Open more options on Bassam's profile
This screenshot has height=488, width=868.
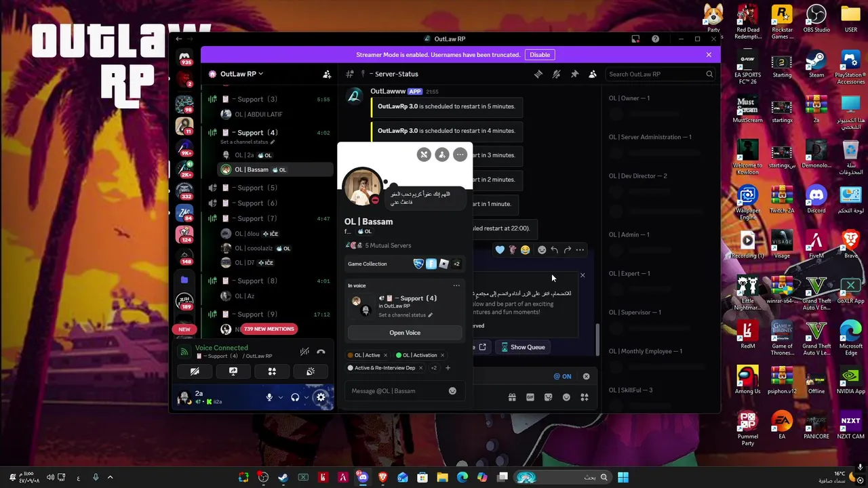coord(460,155)
